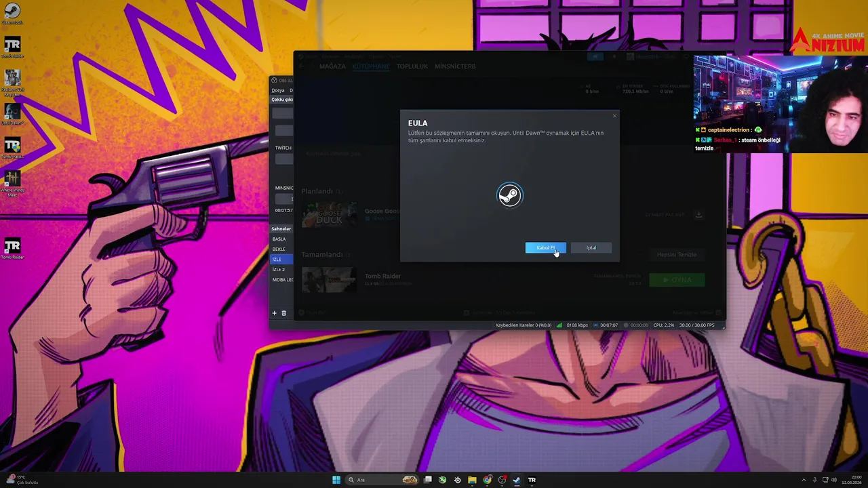This screenshot has width=868, height=488.
Task: Delete scene with trash icon in OBS
Action: 284,313
